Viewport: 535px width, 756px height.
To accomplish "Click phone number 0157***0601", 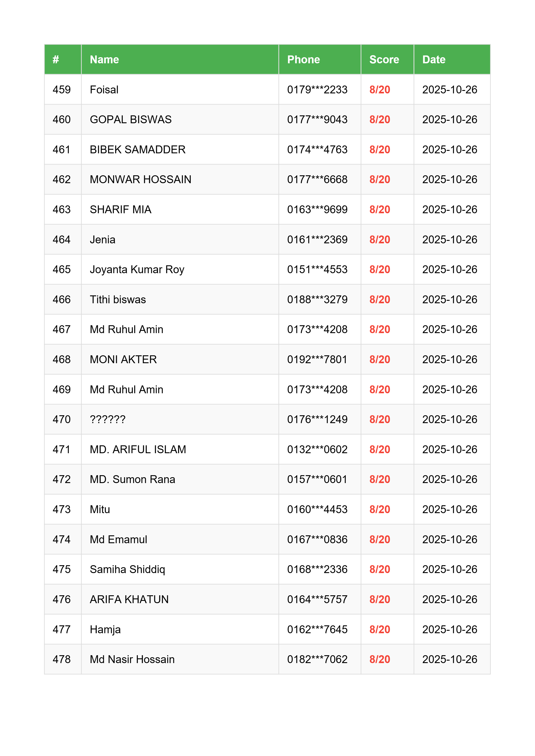I will (317, 479).
